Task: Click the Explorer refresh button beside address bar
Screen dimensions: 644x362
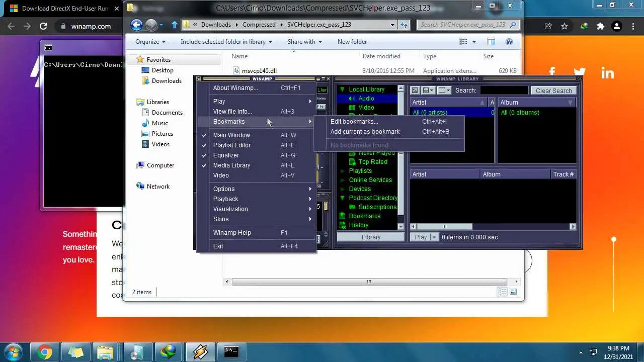Action: coord(404,25)
